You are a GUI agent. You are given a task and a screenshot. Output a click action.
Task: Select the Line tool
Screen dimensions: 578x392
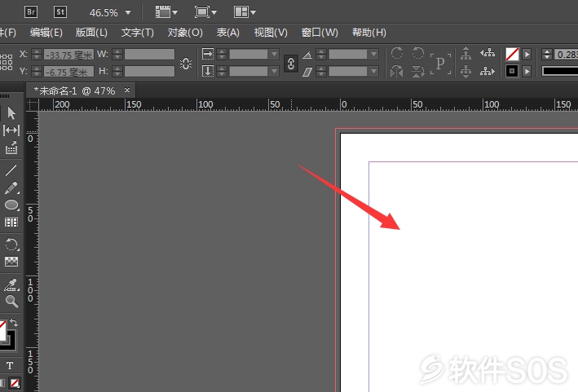(11, 170)
